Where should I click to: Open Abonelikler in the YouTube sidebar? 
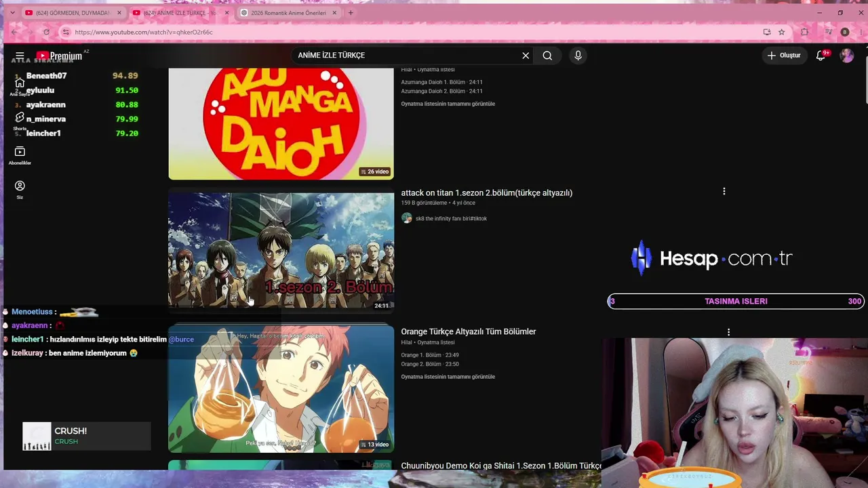tap(20, 156)
